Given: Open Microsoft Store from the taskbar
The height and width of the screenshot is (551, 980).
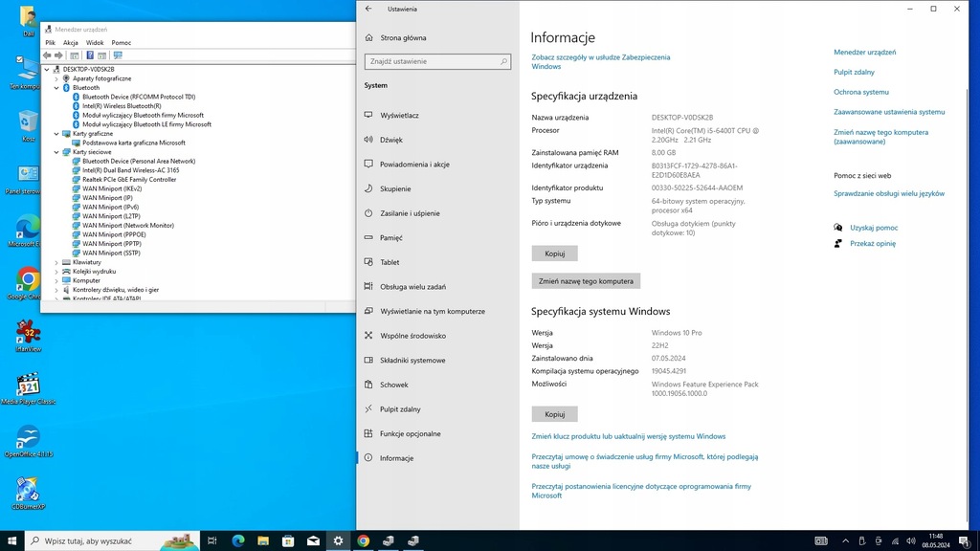Looking at the screenshot, I should pos(288,540).
